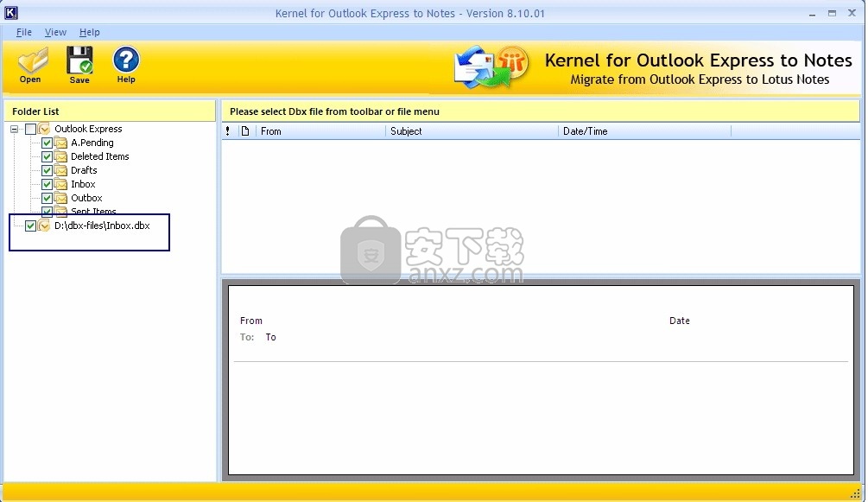
Task: Close the Kernel application window
Action: (852, 13)
